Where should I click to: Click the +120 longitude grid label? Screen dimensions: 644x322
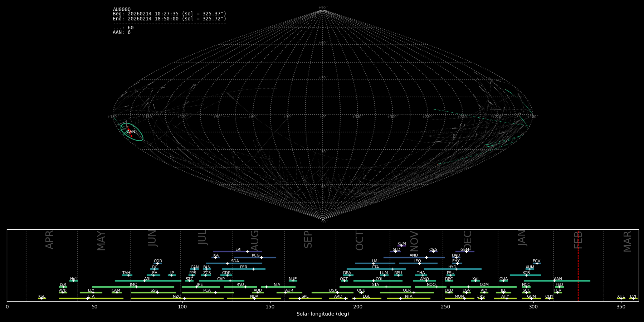pos(182,117)
